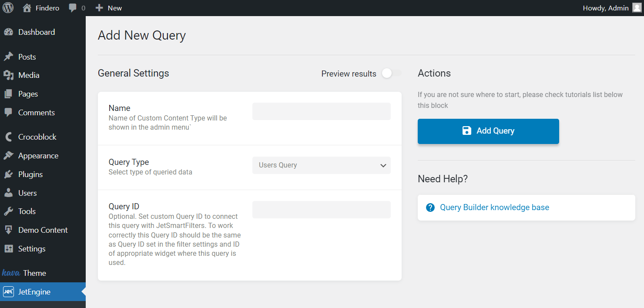The width and height of the screenshot is (644, 308).
Task: Click Findero site name link
Action: click(x=47, y=8)
